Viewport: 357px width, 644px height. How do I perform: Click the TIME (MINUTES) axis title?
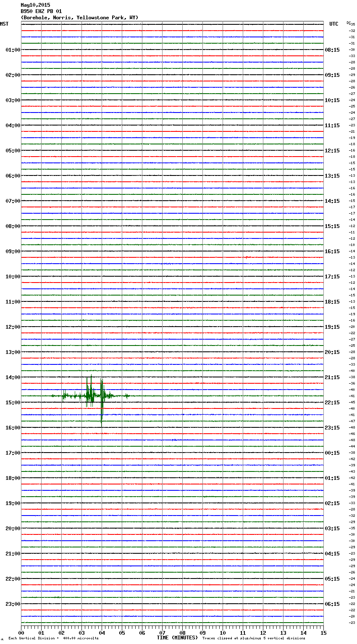177,638
